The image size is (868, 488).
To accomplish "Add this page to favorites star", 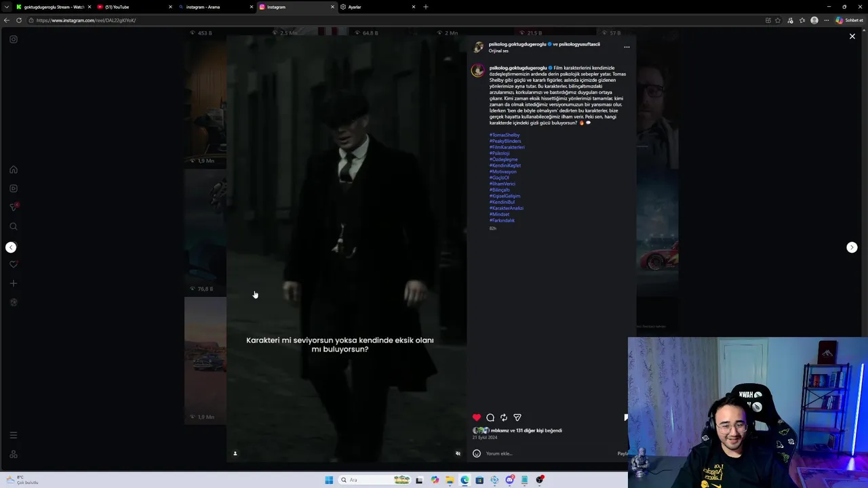I will (778, 20).
